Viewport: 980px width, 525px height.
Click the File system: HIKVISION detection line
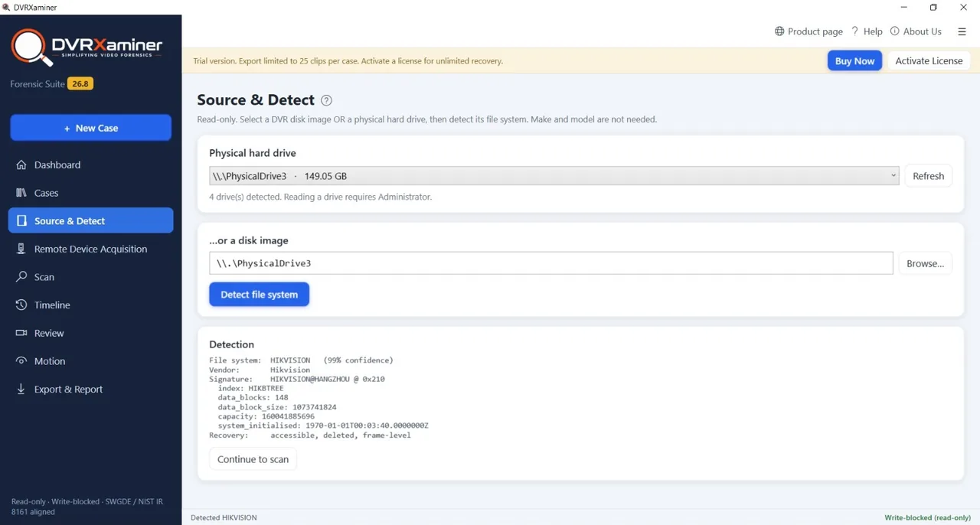click(301, 360)
